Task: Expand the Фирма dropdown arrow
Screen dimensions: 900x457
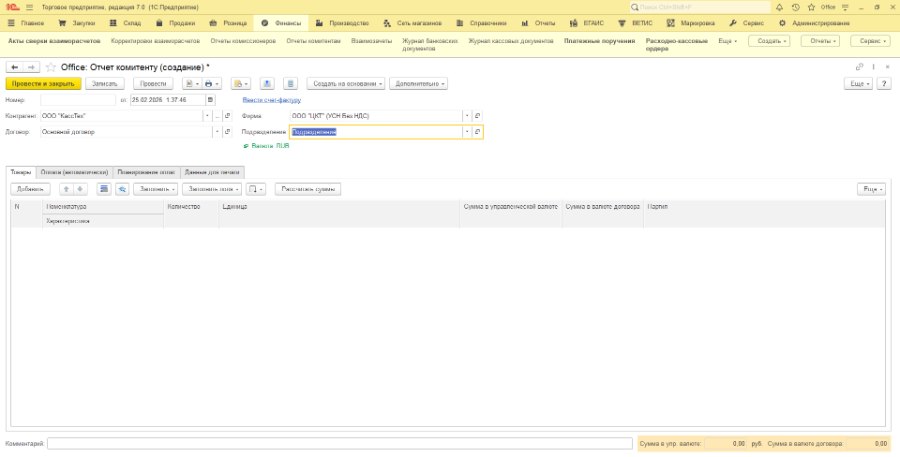Action: pos(467,116)
